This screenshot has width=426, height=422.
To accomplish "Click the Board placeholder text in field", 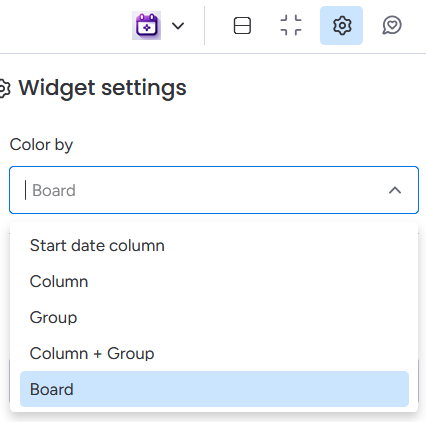I will click(54, 190).
